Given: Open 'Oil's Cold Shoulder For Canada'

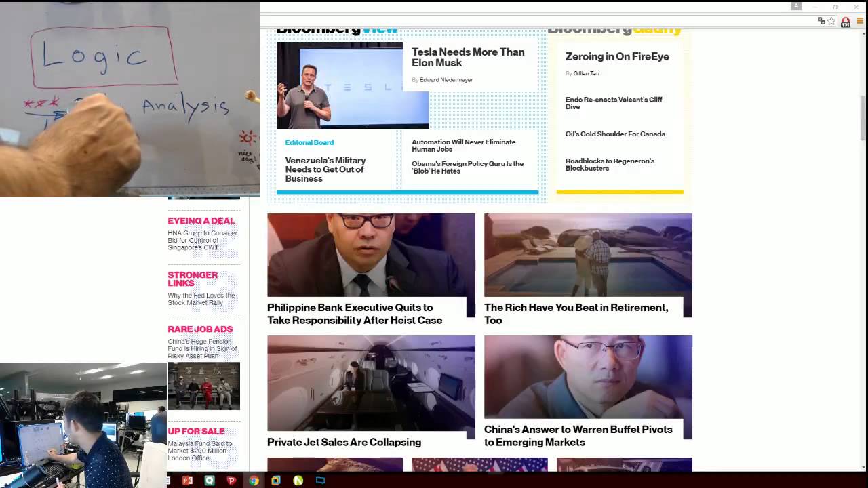Looking at the screenshot, I should [x=615, y=134].
